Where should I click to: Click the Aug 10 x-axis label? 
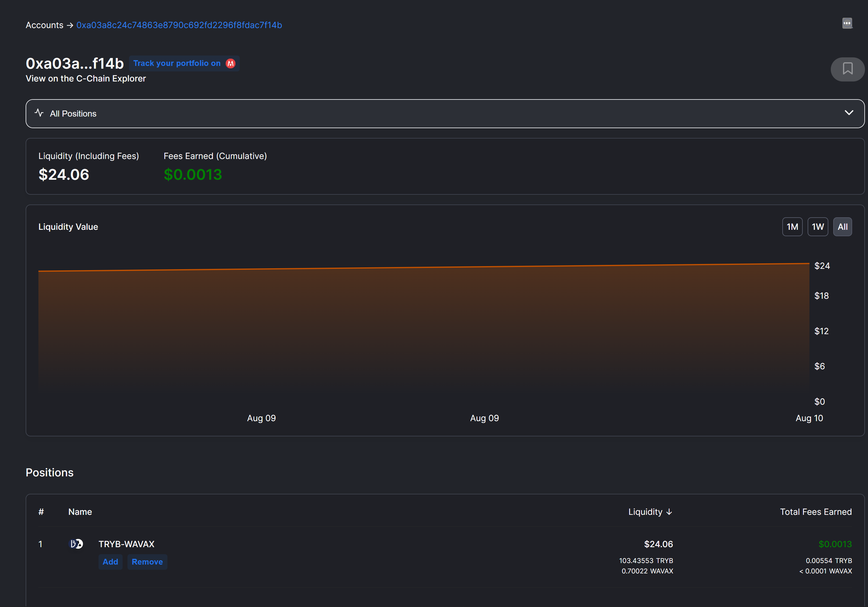tap(809, 418)
